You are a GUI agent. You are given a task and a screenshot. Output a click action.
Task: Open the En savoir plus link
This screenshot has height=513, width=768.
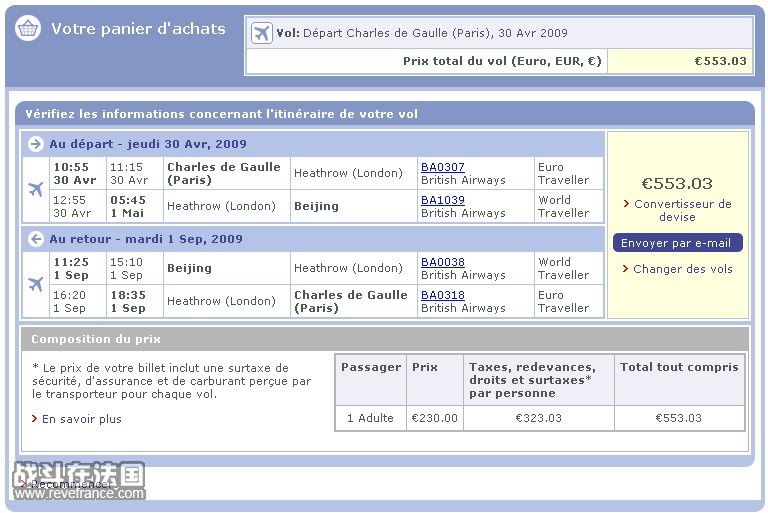tap(82, 419)
